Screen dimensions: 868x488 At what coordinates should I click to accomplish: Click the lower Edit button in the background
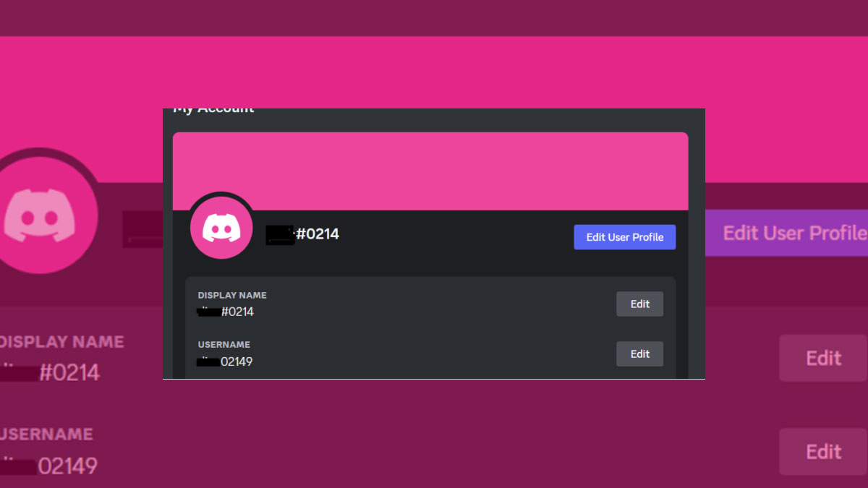[822, 451]
